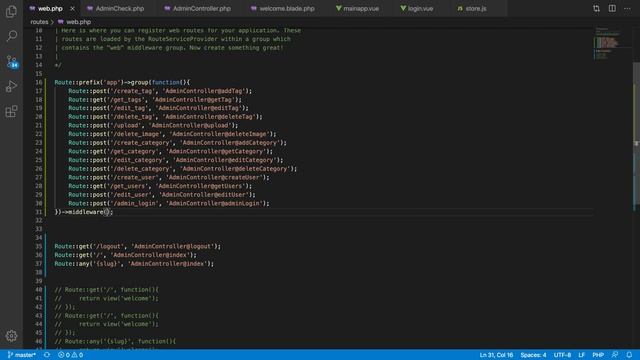
Task: Switch to the web.php tab
Action: coord(50,9)
